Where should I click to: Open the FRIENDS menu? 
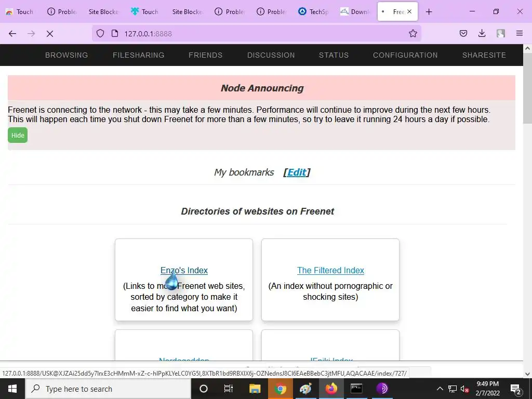coord(206,55)
